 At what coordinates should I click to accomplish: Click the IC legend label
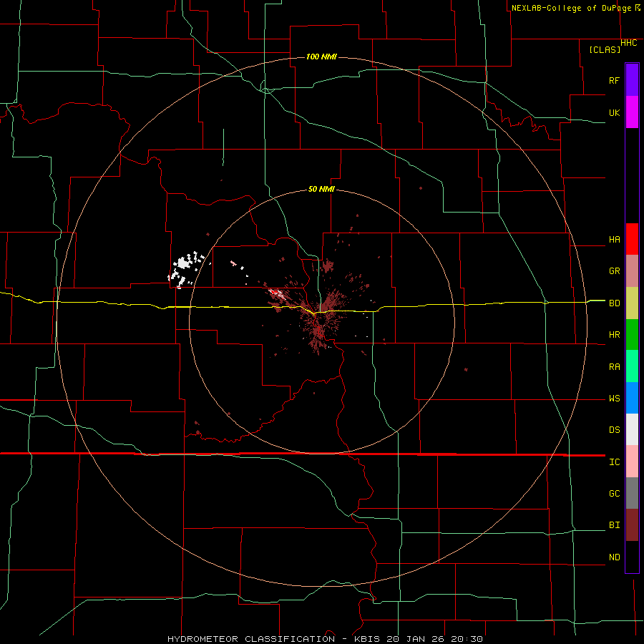(614, 462)
